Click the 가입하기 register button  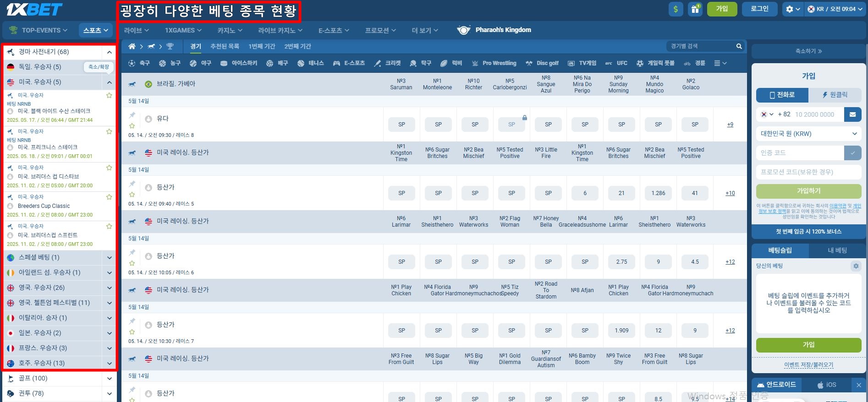pos(808,191)
